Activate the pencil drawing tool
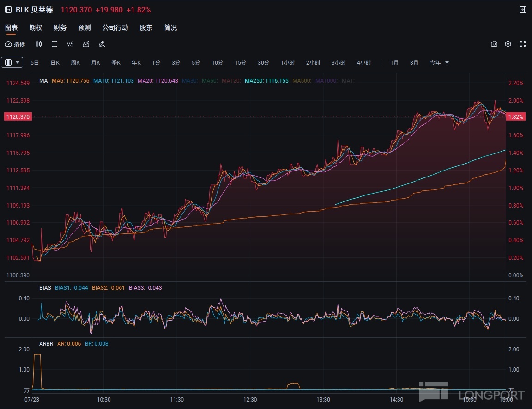The height and width of the screenshot is (409, 532). pos(102,44)
